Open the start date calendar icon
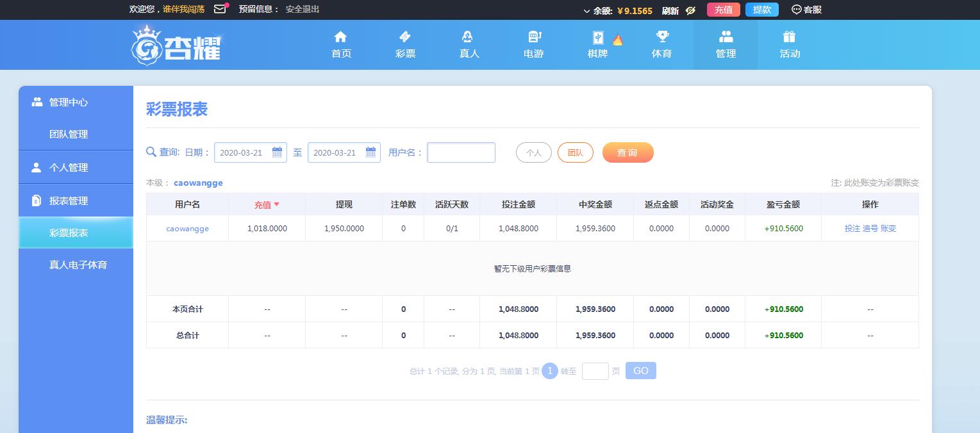Viewport: 980px width, 433px height. pos(277,152)
